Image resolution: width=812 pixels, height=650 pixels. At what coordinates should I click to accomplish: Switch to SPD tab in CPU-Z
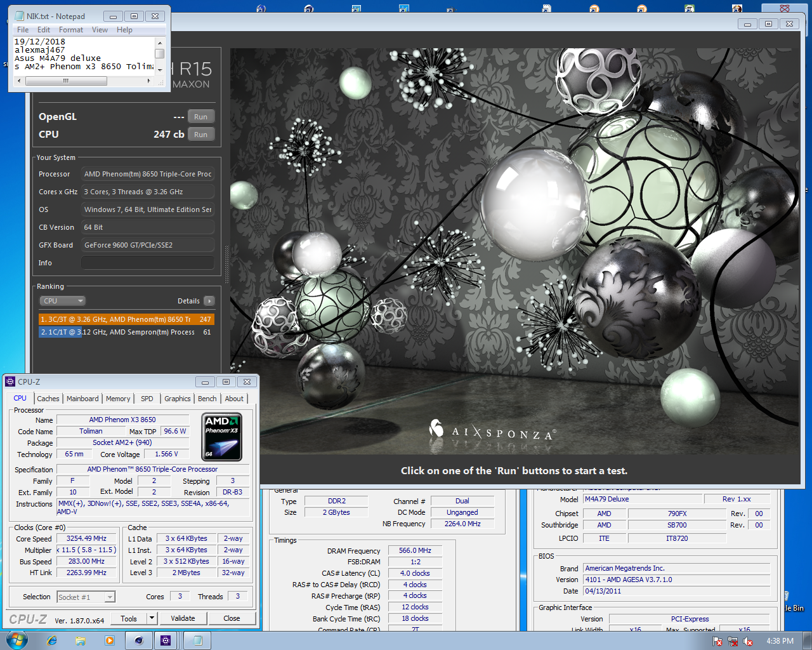(x=147, y=399)
